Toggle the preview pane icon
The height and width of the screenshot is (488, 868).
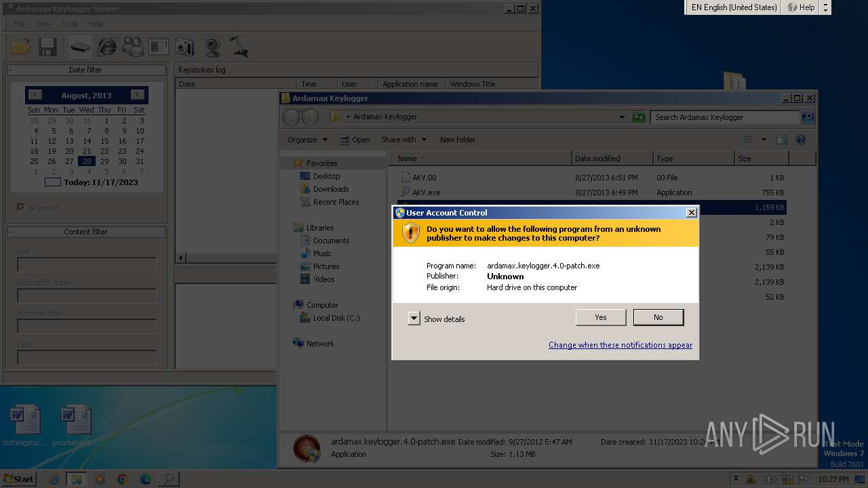pyautogui.click(x=781, y=140)
